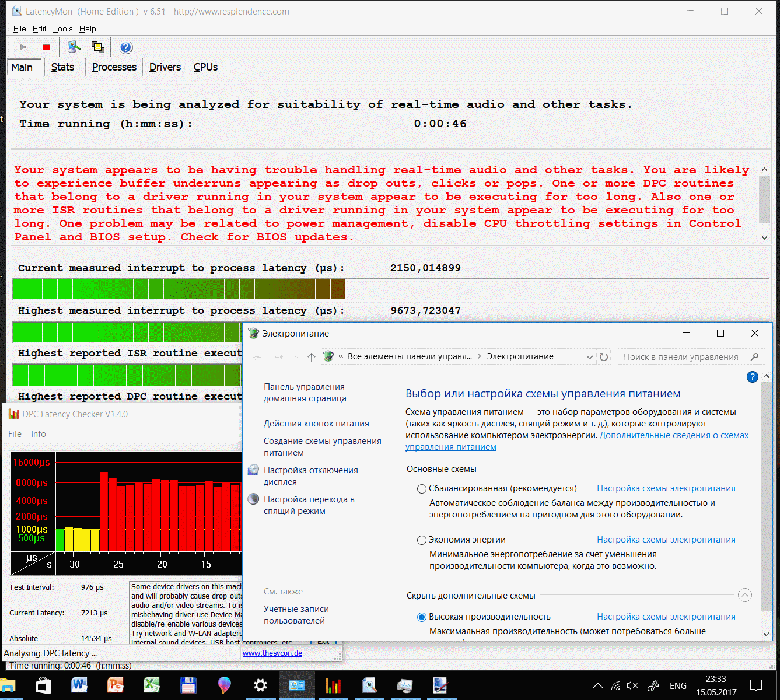Open Учетные записи пользователей link
Image resolution: width=780 pixels, height=700 pixels.
(296, 615)
